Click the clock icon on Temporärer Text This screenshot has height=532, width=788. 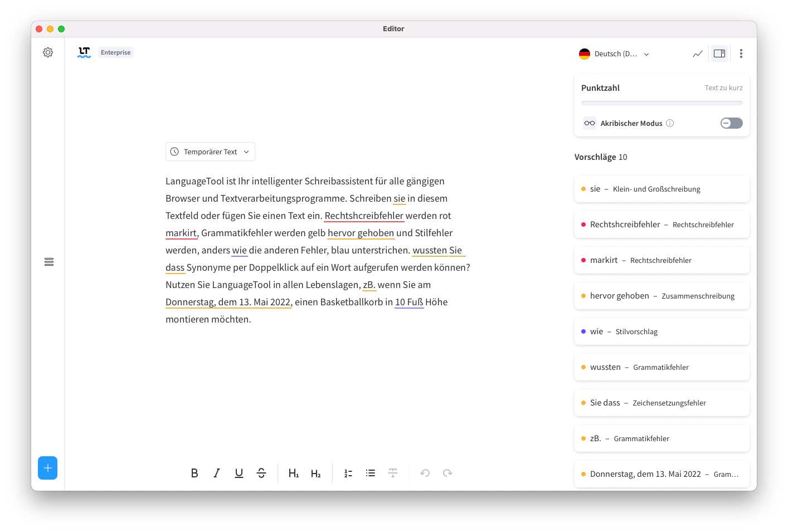(x=174, y=152)
